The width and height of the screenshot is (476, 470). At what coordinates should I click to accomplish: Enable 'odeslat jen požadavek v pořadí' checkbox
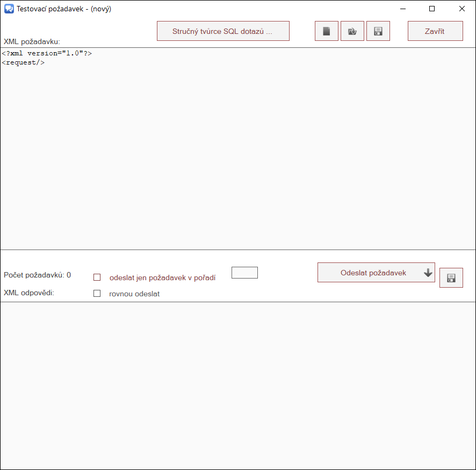coord(97,277)
